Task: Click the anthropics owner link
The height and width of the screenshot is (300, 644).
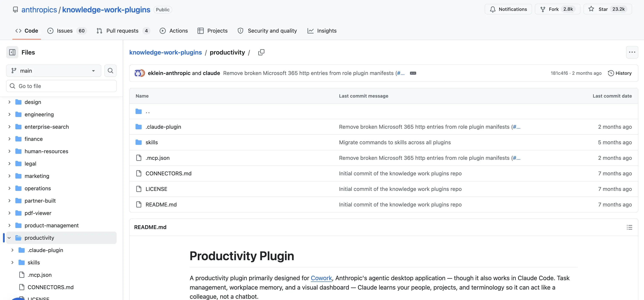Action: point(39,10)
